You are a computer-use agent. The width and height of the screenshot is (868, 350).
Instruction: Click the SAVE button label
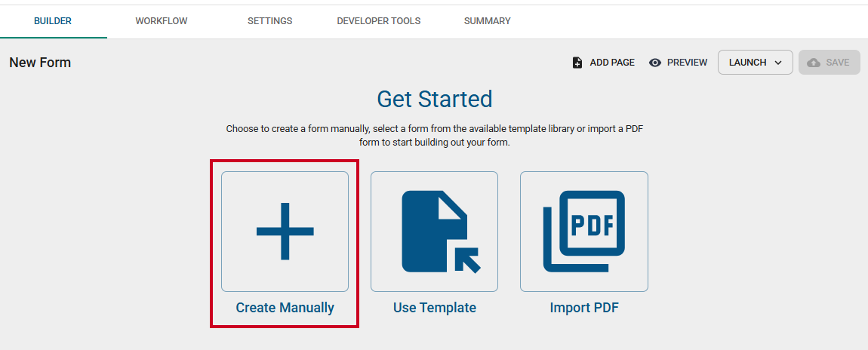pos(838,63)
